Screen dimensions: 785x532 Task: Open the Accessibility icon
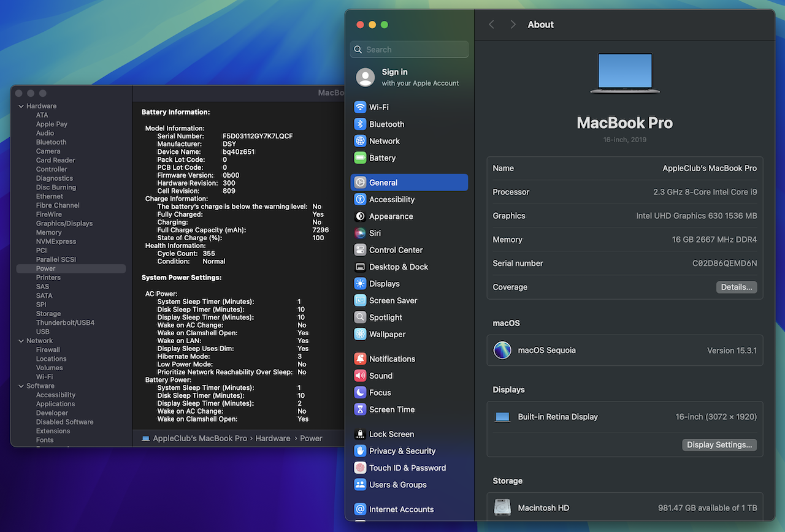pyautogui.click(x=360, y=199)
